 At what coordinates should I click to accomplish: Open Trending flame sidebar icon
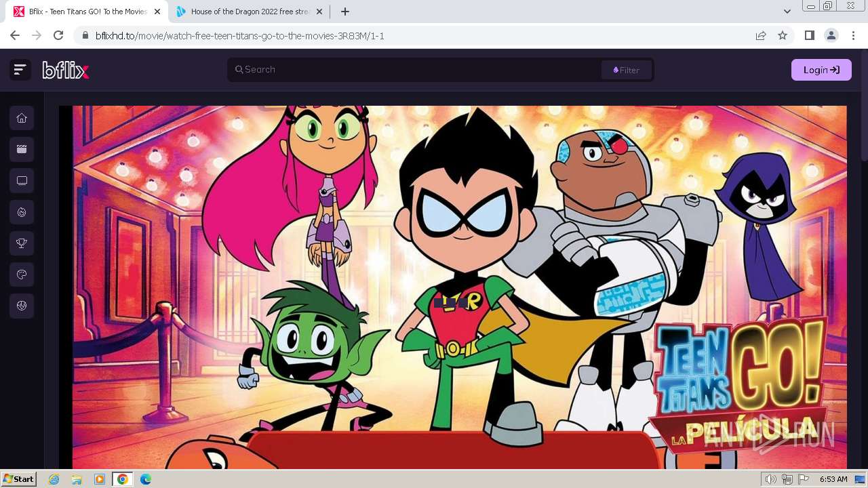22,212
